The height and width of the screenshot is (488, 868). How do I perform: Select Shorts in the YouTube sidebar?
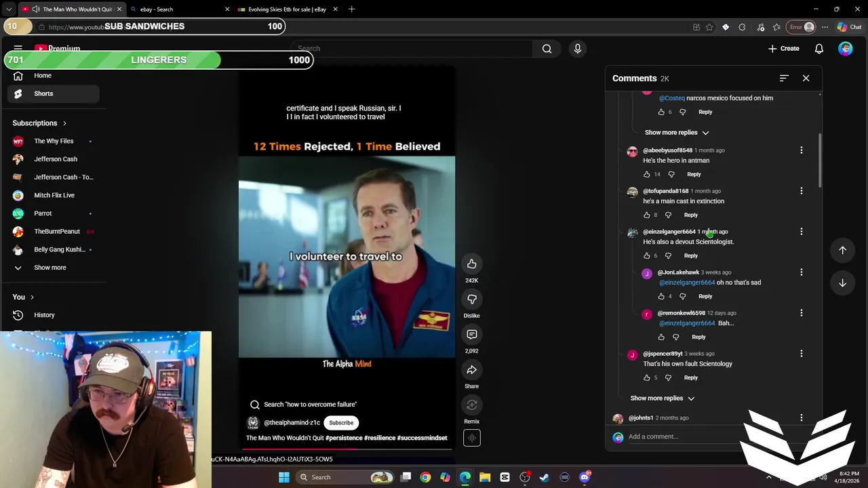[x=54, y=94]
